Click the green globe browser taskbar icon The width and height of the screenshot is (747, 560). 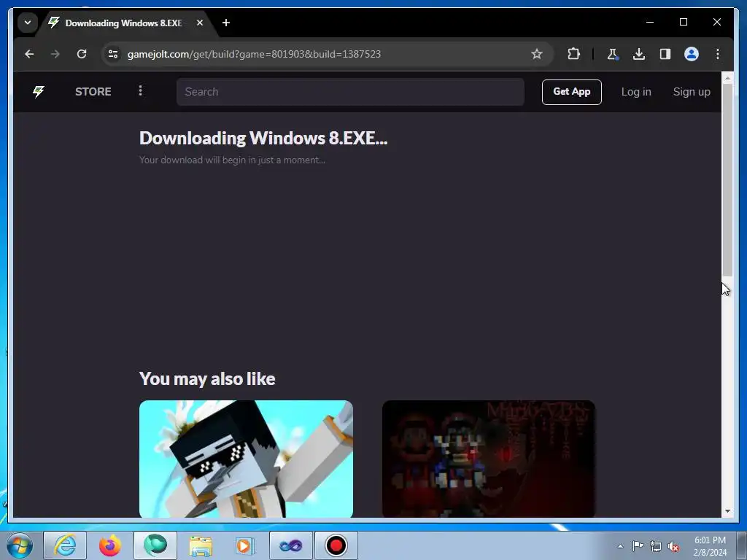coord(155,545)
